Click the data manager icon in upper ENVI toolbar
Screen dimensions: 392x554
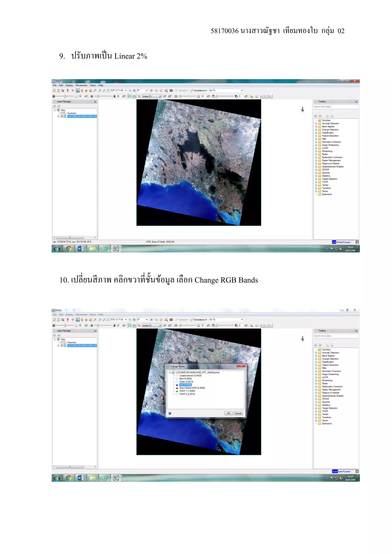59,90
